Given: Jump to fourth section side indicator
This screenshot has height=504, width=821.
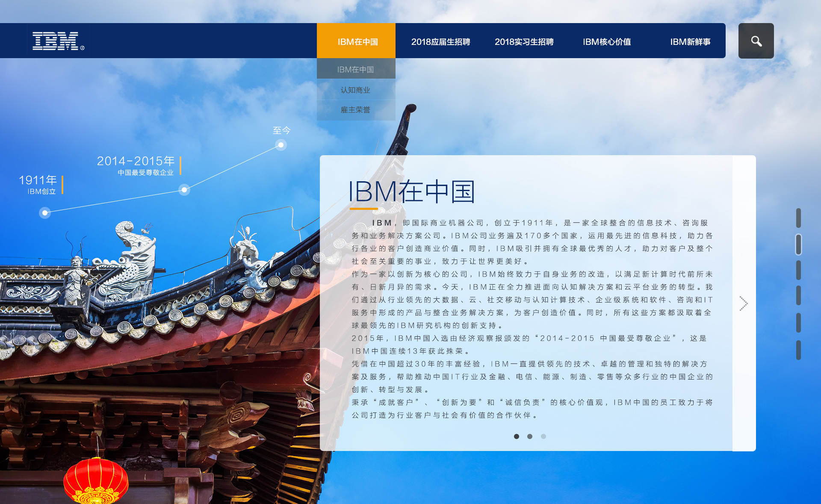Looking at the screenshot, I should (x=798, y=295).
